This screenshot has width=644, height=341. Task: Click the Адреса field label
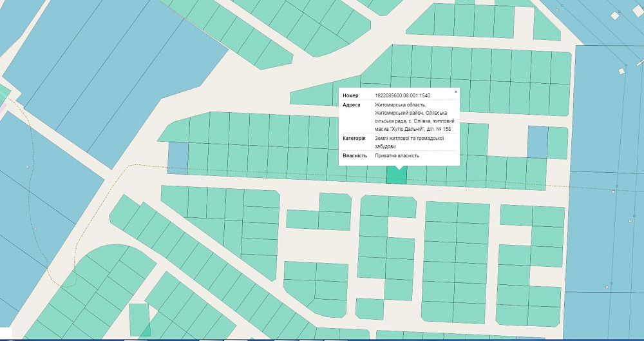[352, 104]
